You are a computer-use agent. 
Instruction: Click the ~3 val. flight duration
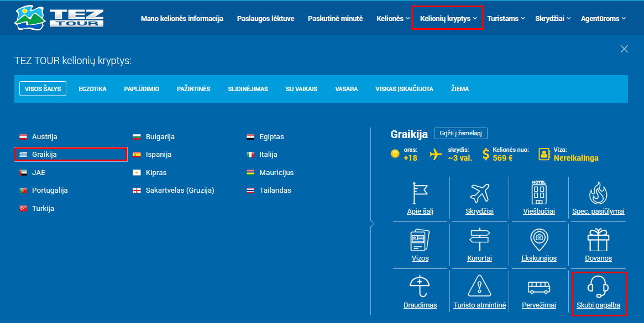[x=460, y=158]
